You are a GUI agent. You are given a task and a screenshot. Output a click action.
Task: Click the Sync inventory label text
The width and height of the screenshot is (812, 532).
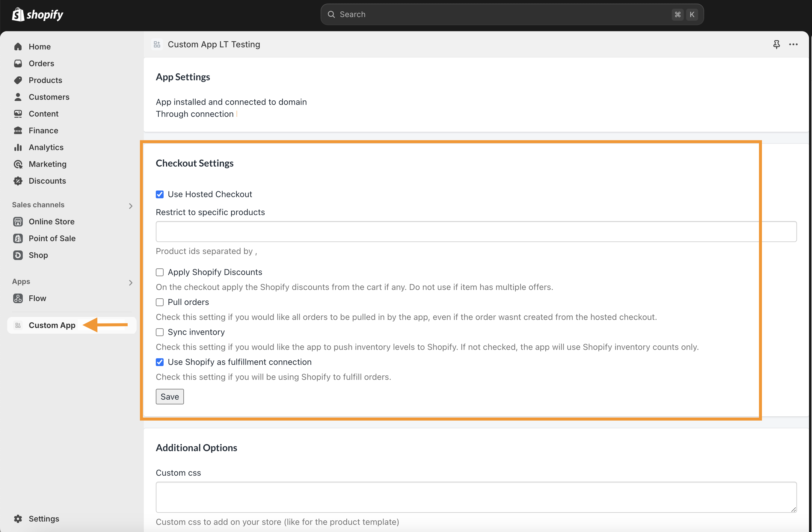pyautogui.click(x=196, y=332)
